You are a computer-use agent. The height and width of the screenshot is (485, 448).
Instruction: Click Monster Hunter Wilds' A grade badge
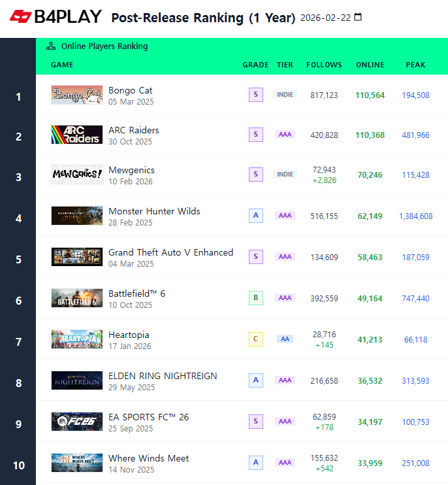tap(256, 216)
